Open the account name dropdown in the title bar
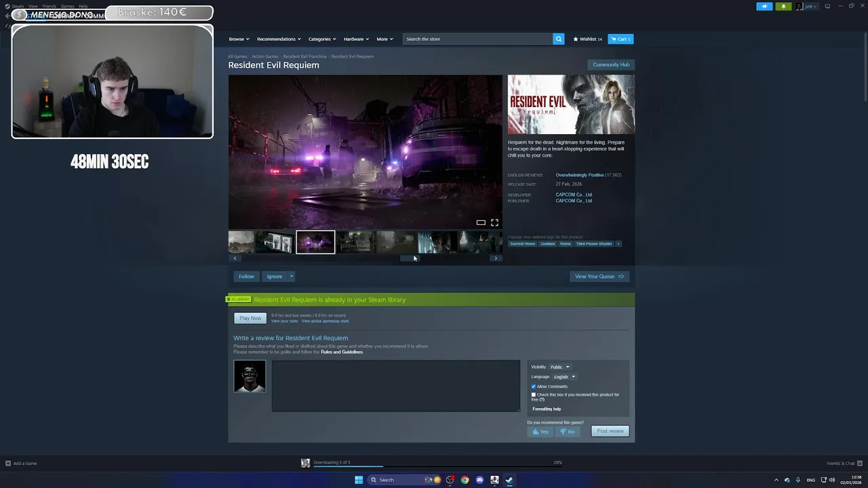 click(811, 6)
